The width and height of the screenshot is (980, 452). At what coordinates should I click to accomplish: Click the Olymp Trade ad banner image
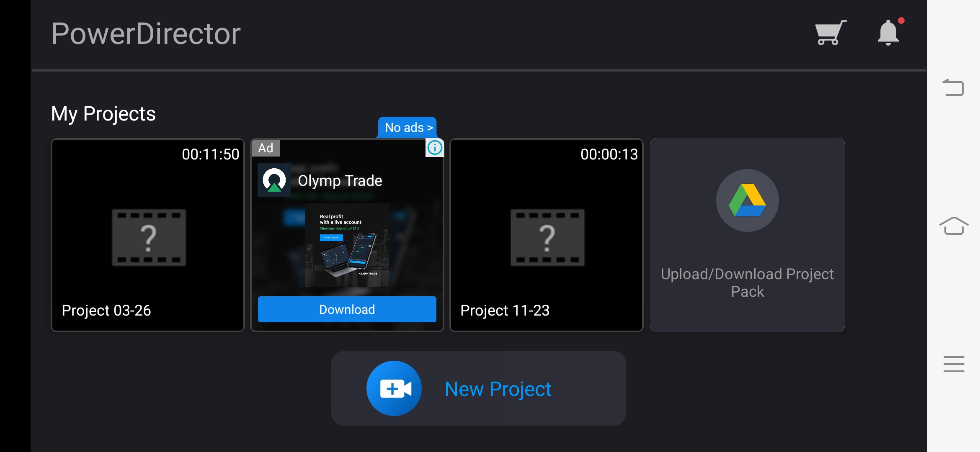point(347,245)
